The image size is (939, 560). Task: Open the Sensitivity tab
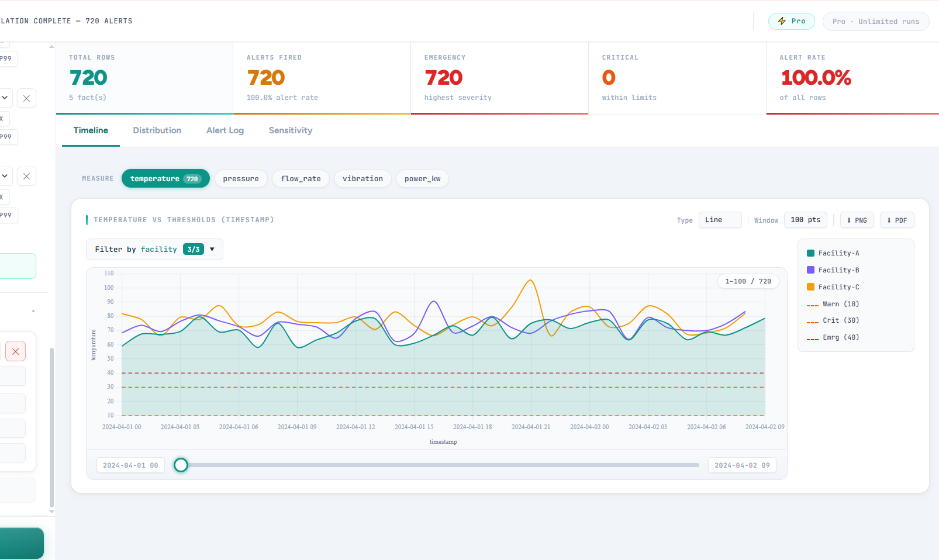click(290, 130)
